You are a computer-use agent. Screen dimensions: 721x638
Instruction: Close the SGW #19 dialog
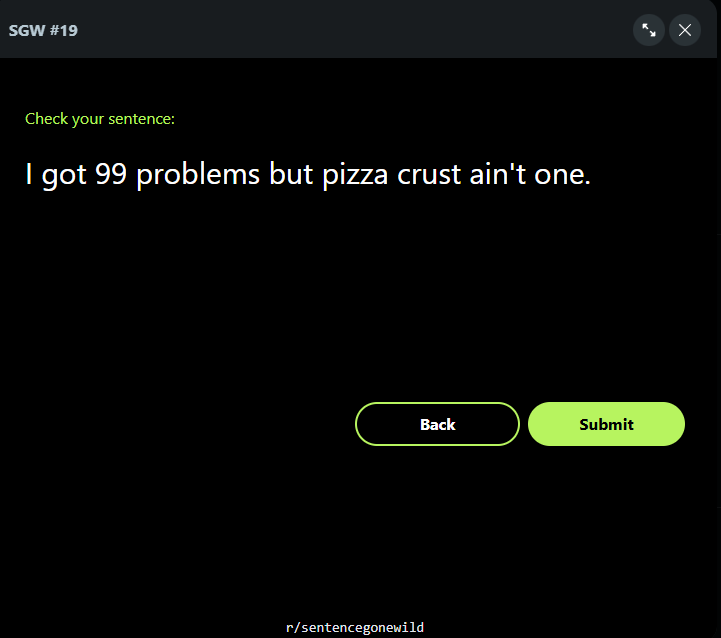685,30
